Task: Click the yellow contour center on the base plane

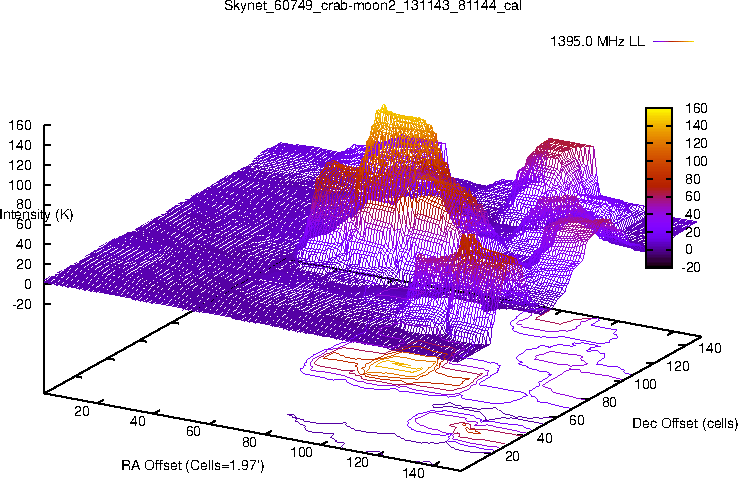Action: 400,364
